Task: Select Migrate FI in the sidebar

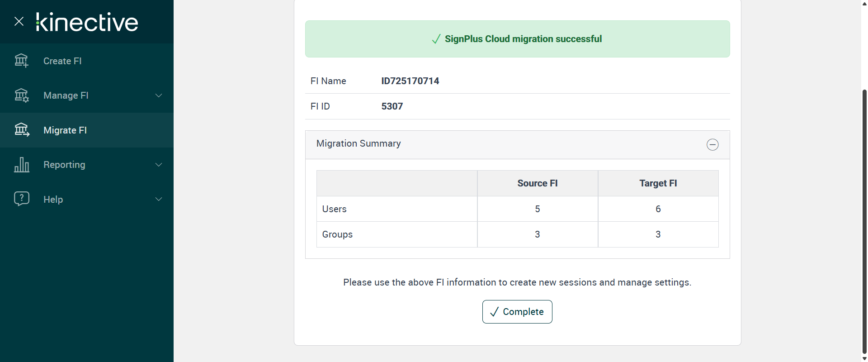Action: click(x=65, y=130)
